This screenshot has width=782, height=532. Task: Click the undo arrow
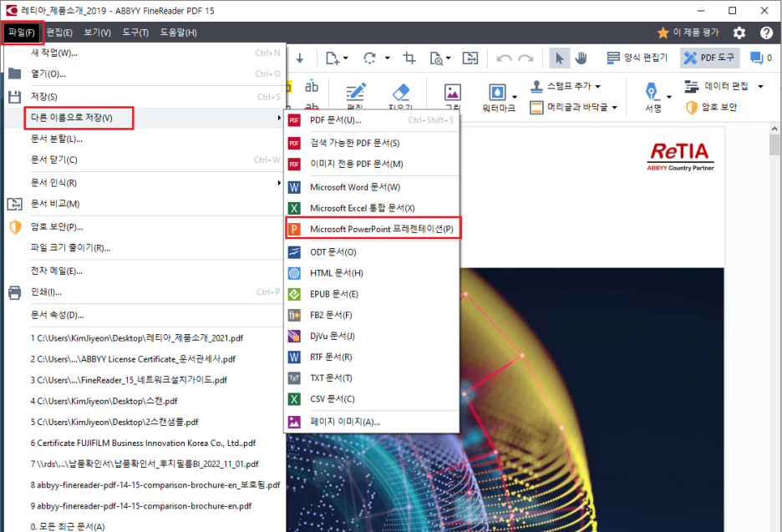pos(505,58)
